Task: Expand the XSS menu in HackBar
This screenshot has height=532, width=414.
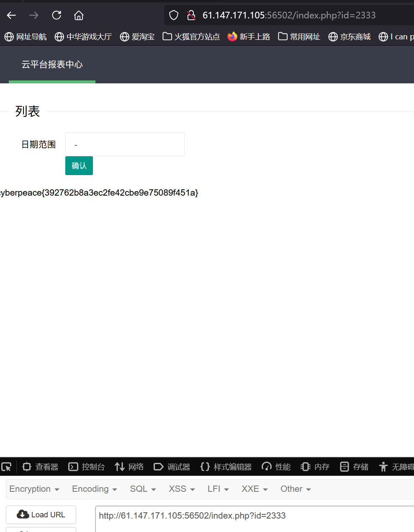Action: (181, 489)
